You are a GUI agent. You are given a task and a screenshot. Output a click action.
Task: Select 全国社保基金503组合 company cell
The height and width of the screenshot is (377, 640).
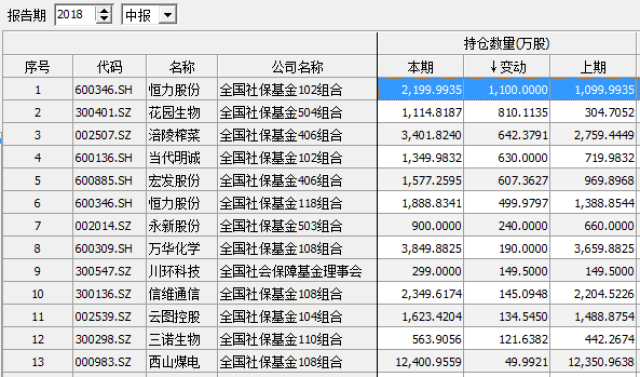click(x=298, y=226)
